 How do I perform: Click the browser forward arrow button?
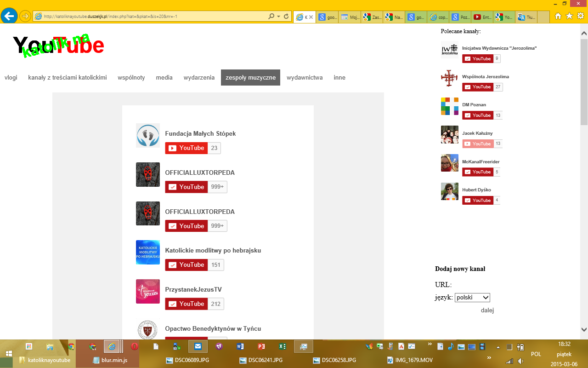click(x=25, y=16)
